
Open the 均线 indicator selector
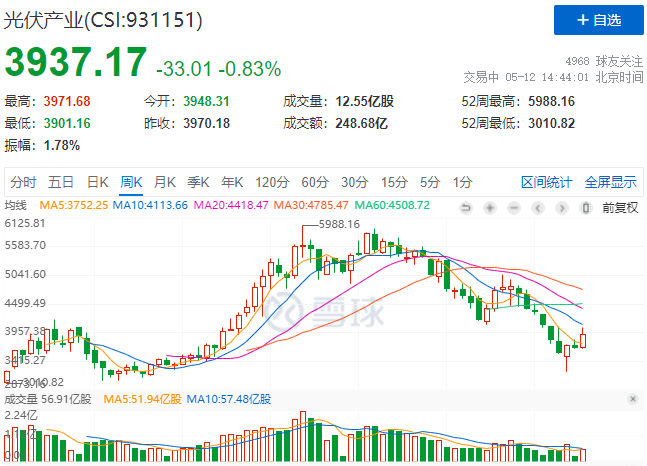(16, 206)
